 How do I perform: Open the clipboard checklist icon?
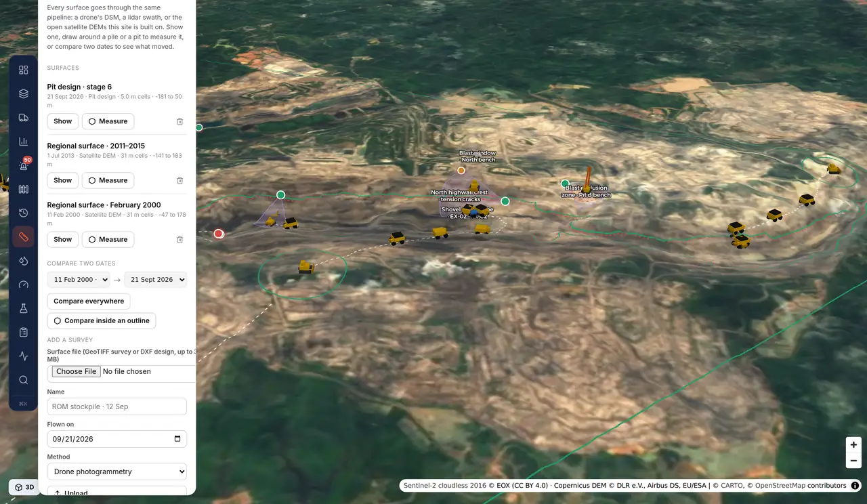24,332
